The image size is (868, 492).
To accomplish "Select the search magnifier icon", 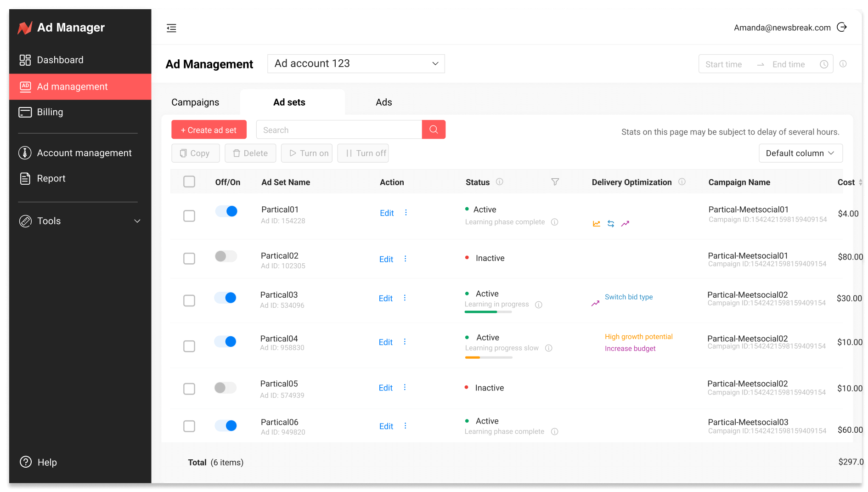I will click(x=433, y=130).
